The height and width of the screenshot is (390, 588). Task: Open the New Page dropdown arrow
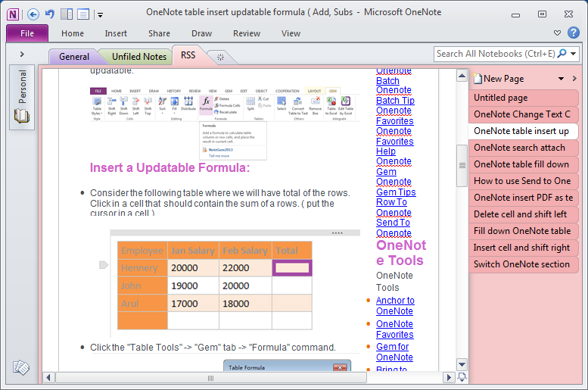[x=561, y=79]
